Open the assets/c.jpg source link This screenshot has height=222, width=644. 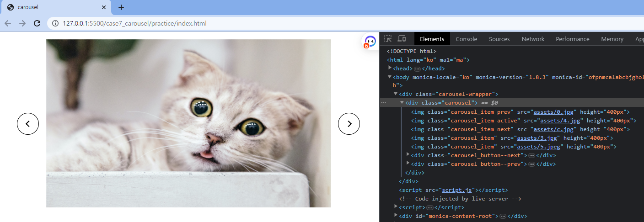554,129
